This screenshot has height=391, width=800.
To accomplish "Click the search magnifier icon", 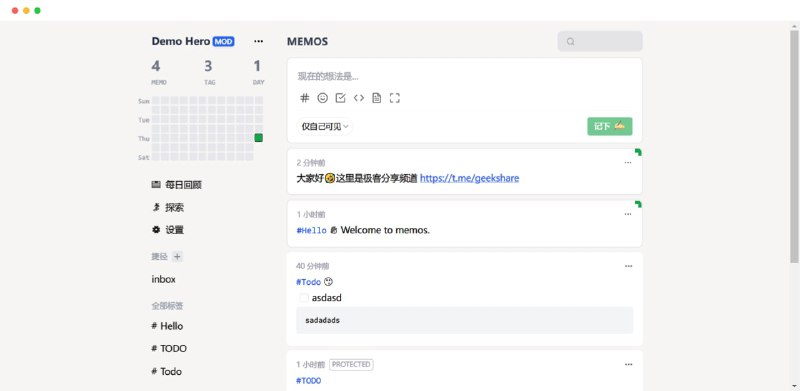I will 570,42.
